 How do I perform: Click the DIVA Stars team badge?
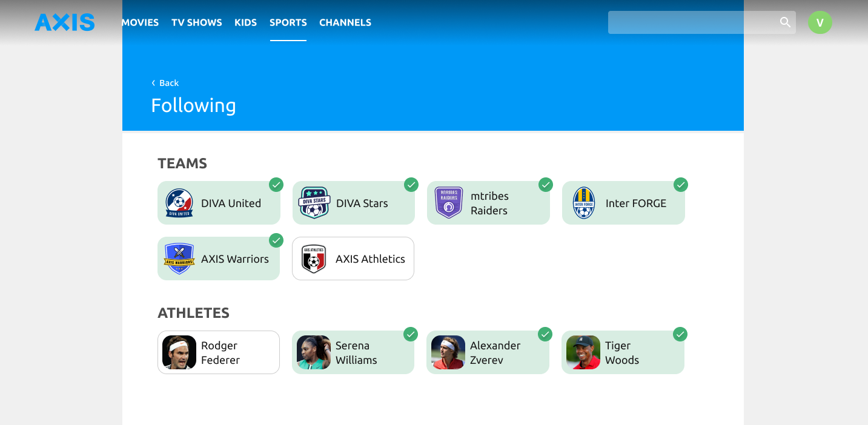[314, 203]
